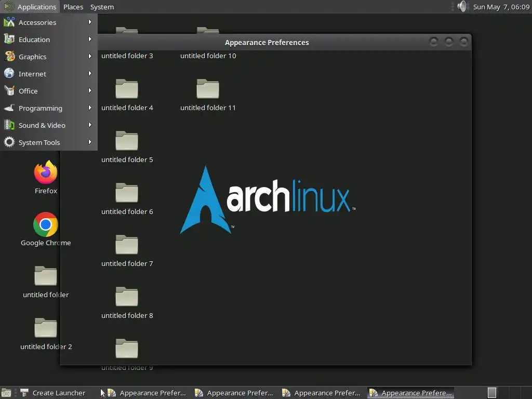This screenshot has width=532, height=399.
Task: Click the System Tools gear icon
Action: point(9,142)
